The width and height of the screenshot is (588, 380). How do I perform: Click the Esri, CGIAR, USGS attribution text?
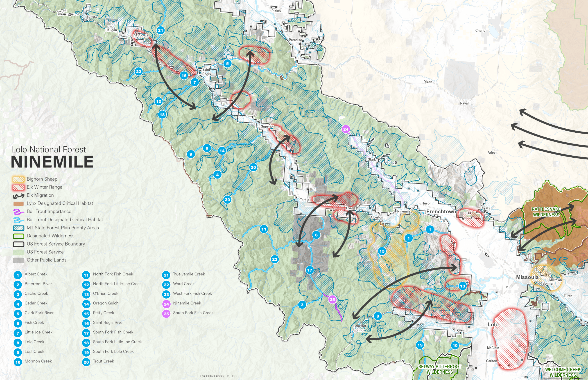[x=219, y=376]
